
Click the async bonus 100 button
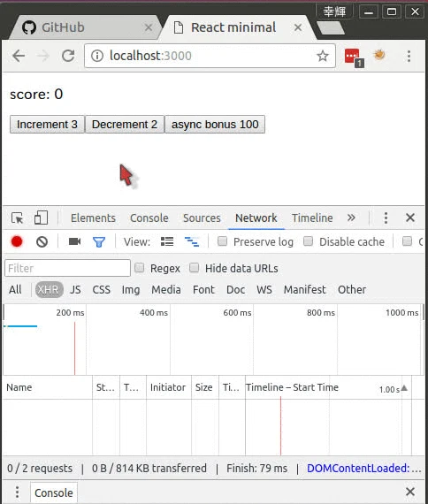coord(215,124)
